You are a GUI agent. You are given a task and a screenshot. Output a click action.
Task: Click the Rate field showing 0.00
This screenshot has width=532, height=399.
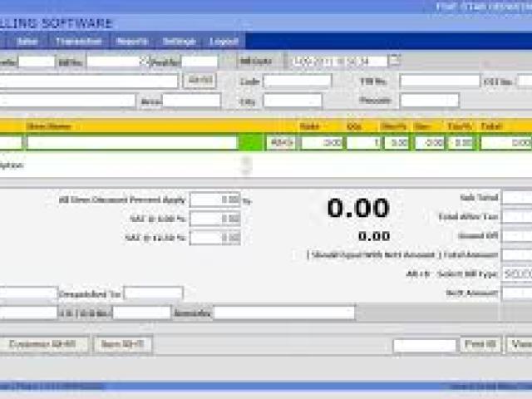322,143
